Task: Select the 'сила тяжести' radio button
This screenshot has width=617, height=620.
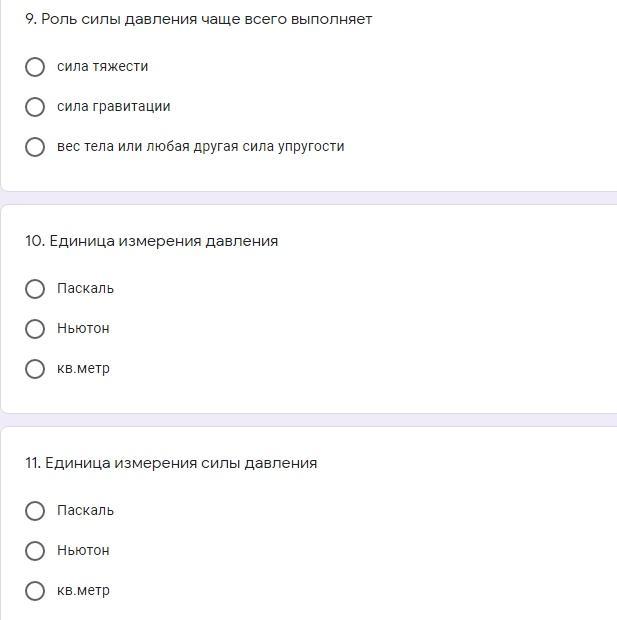Action: point(35,67)
